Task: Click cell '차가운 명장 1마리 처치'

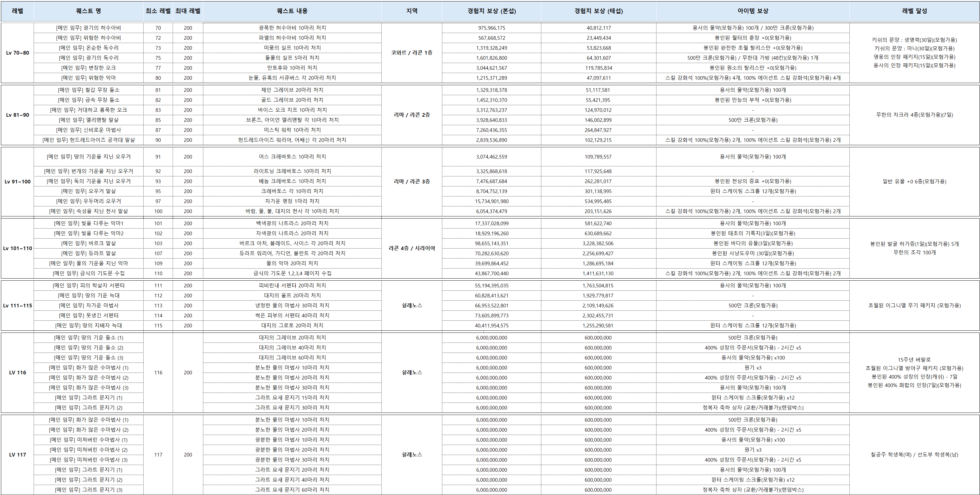Action: [292, 201]
